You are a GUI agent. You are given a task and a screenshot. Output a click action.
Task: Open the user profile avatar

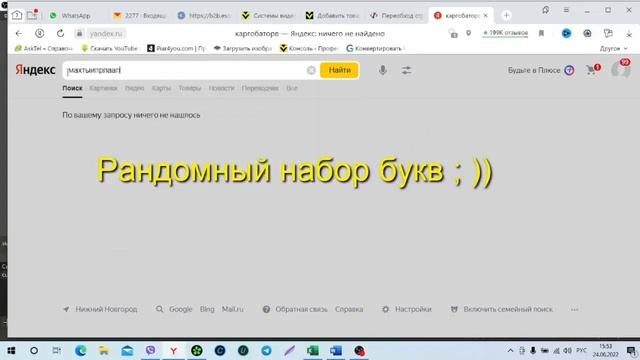[x=620, y=69]
